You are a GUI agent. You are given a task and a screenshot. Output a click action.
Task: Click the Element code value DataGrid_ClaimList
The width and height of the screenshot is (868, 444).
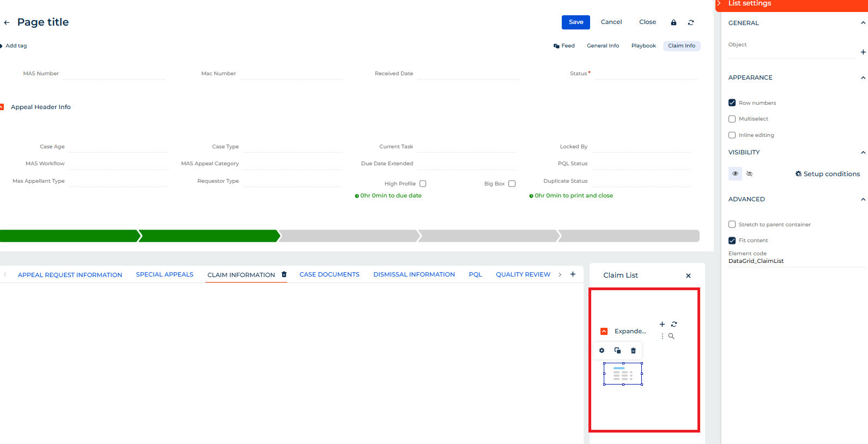pos(756,261)
